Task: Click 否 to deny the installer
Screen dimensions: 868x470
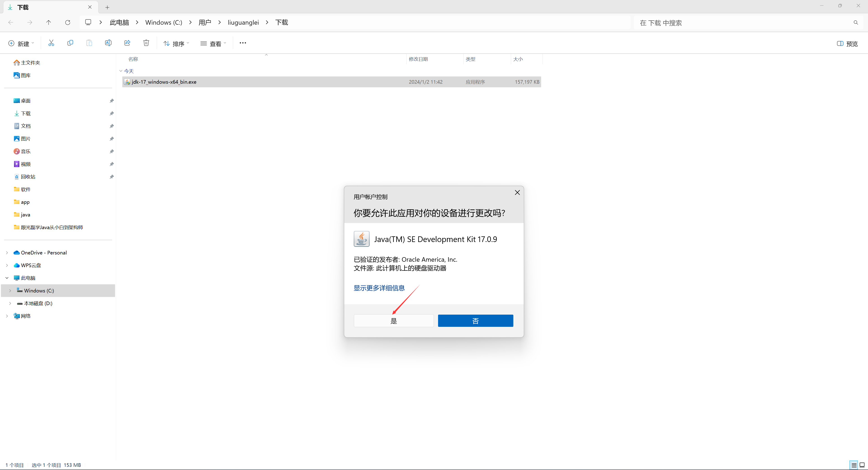Action: point(475,321)
